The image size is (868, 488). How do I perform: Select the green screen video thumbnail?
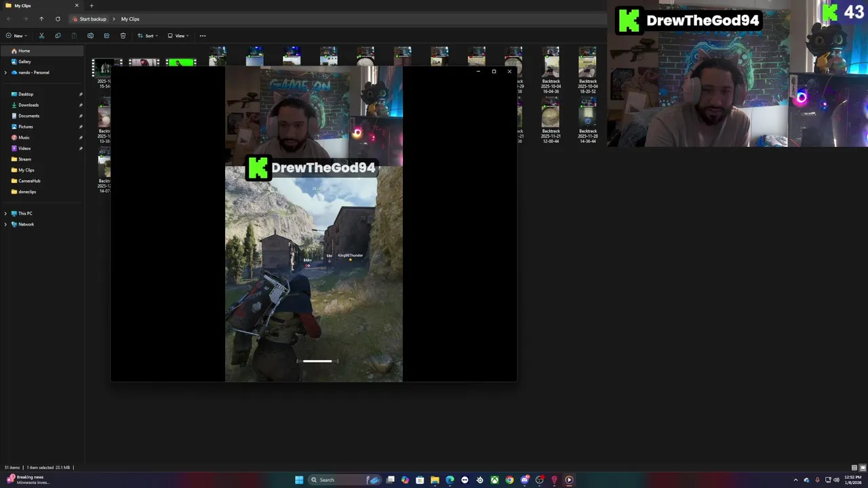tap(181, 62)
